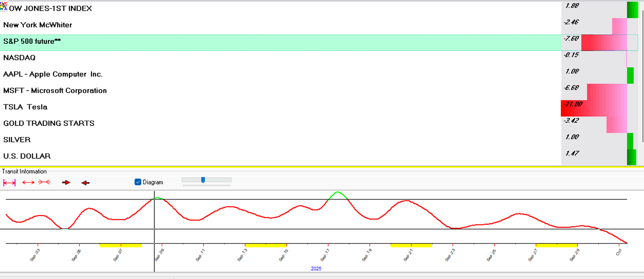The width and height of the screenshot is (644, 279).
Task: Click the yellow weekend bar near Sep 21
Action: click(x=411, y=245)
